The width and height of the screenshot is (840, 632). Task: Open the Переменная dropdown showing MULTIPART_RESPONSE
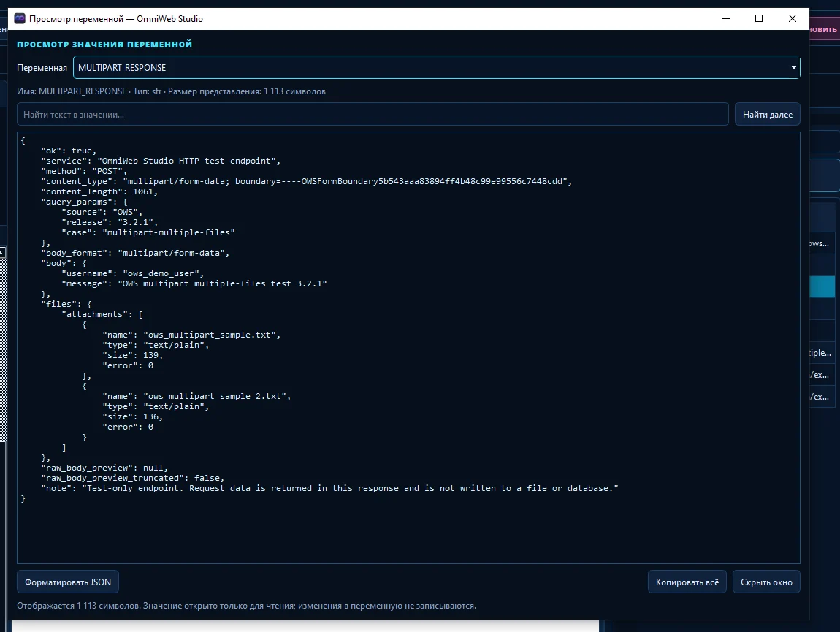(436, 67)
